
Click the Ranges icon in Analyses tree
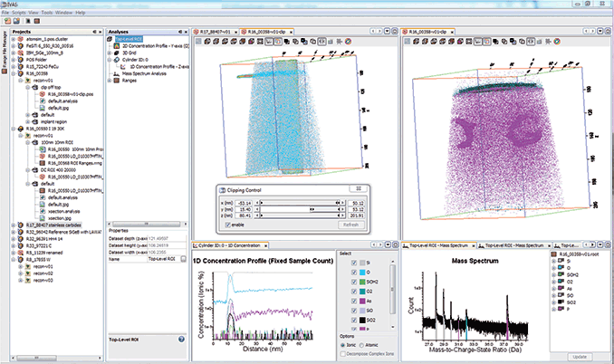(x=116, y=81)
